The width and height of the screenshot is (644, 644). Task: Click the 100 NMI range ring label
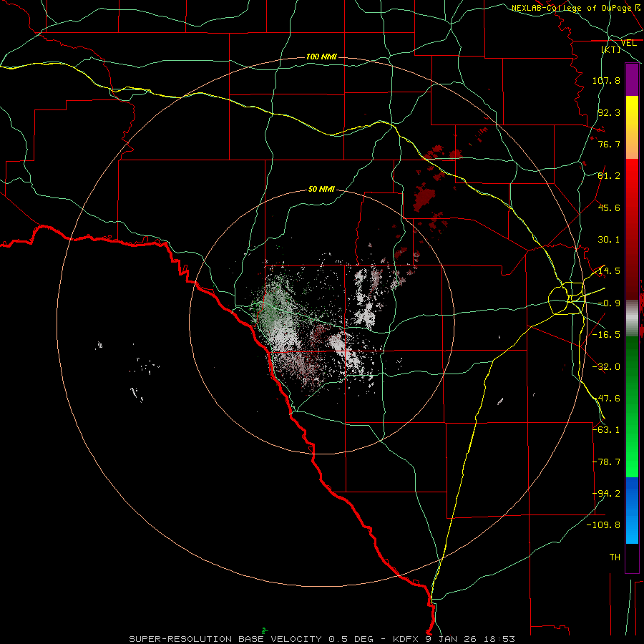click(x=321, y=57)
